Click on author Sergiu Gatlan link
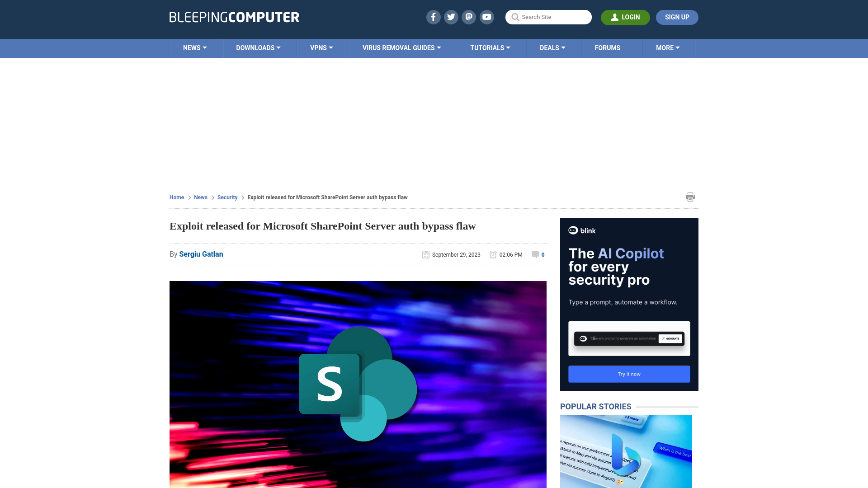Image resolution: width=868 pixels, height=488 pixels. (201, 254)
